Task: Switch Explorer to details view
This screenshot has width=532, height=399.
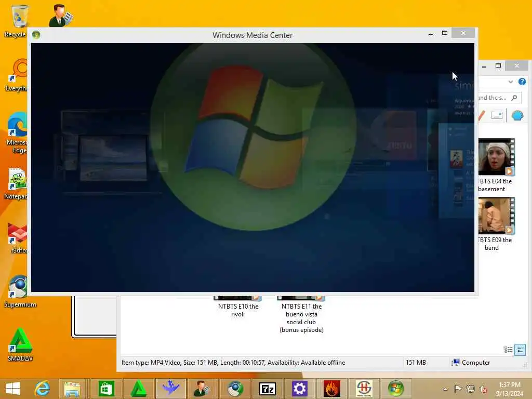Action: coord(508,350)
